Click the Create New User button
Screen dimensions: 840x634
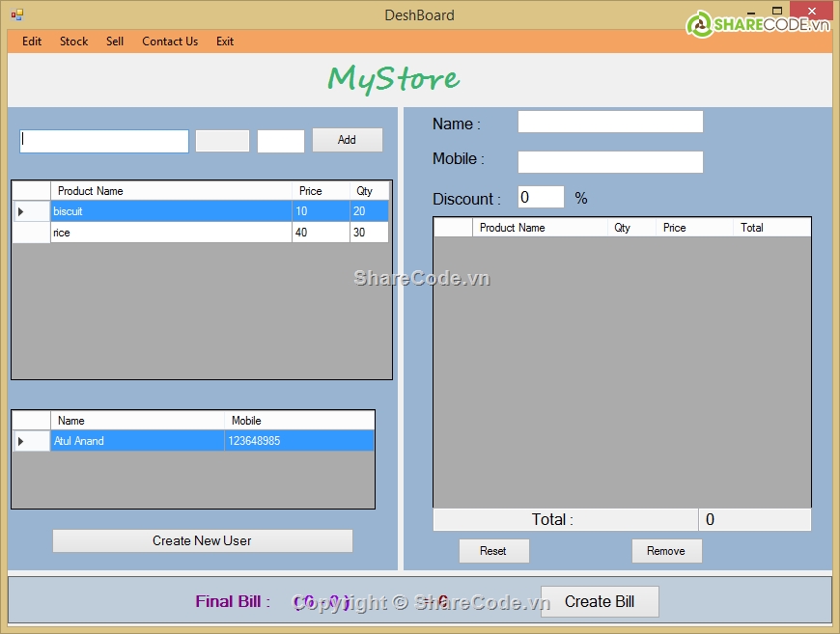pos(202,540)
